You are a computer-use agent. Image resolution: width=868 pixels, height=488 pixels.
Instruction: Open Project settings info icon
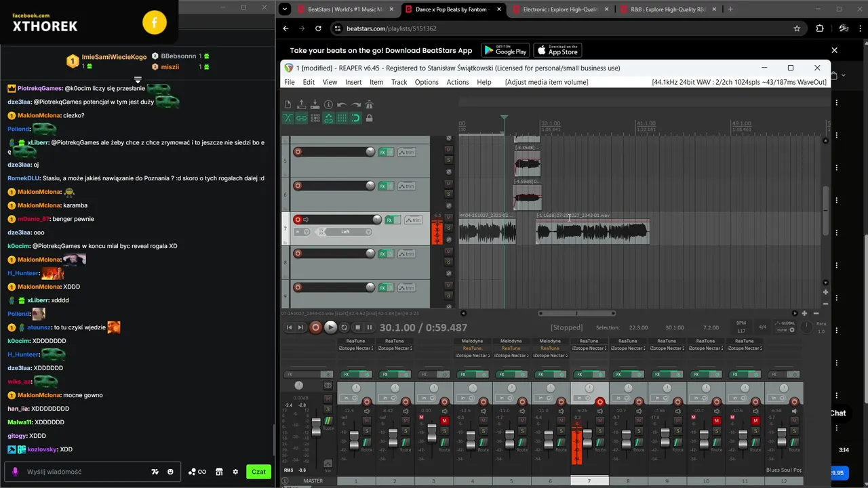tap(328, 104)
